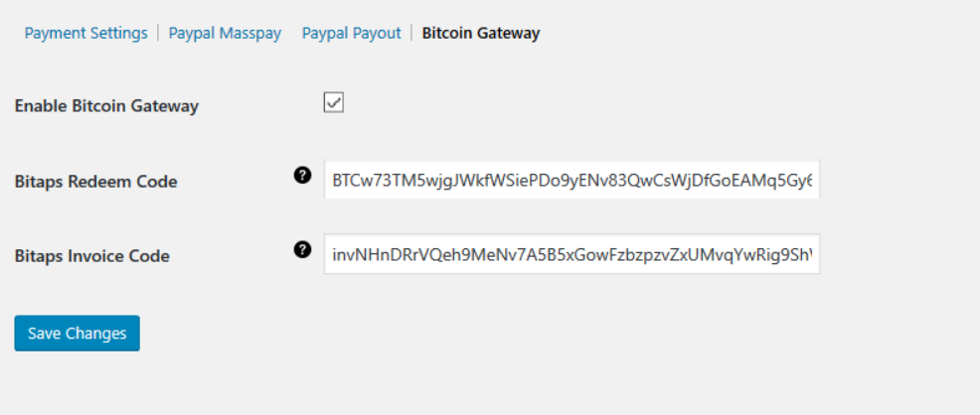The height and width of the screenshot is (415, 980).
Task: Click the Enable Bitcoin Gateway label text
Action: [107, 106]
